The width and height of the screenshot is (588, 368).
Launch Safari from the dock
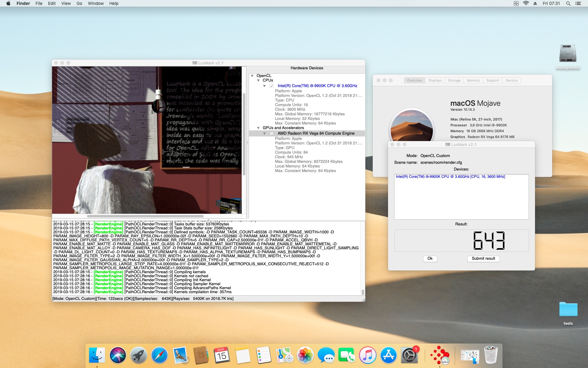pos(159,355)
